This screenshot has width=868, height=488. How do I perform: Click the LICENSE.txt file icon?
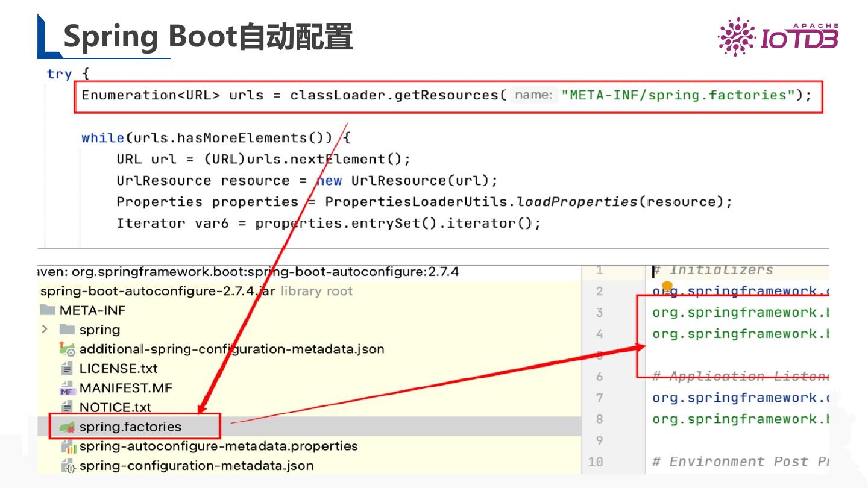click(x=67, y=368)
